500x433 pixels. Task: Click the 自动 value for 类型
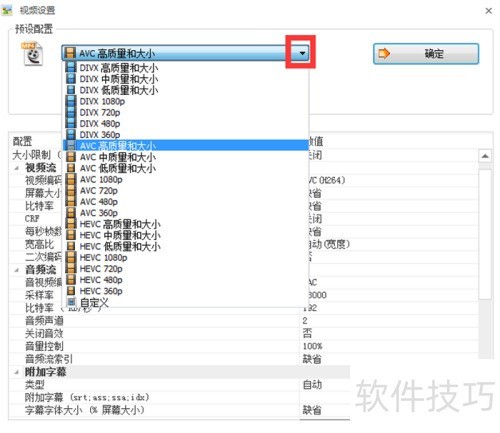(312, 385)
